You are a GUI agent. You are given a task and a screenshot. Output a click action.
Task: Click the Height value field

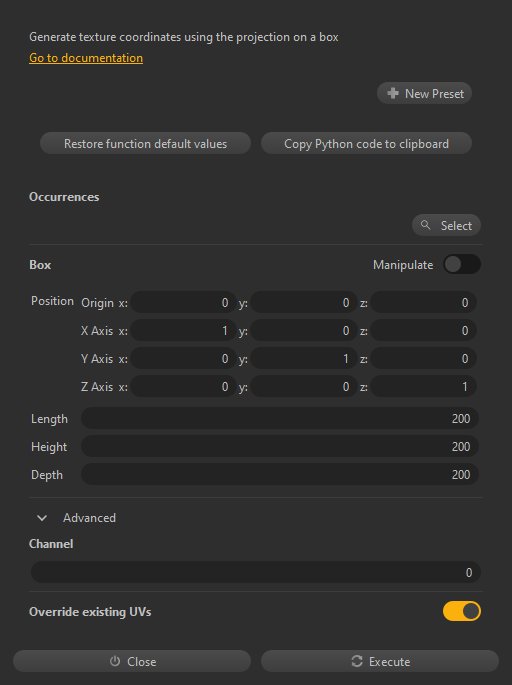pyautogui.click(x=280, y=446)
